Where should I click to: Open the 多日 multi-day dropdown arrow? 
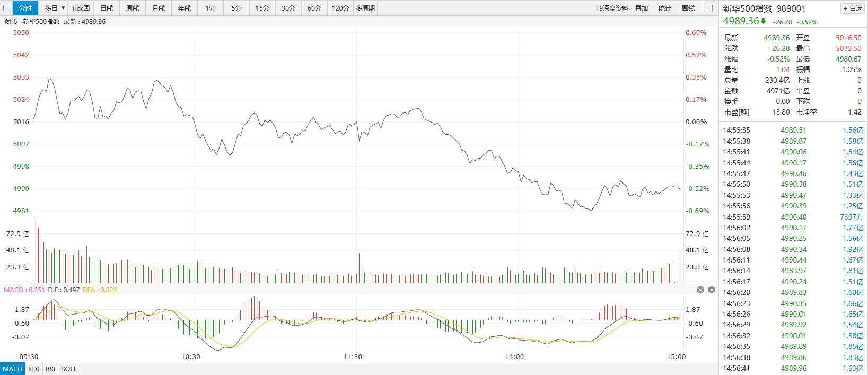tap(63, 8)
